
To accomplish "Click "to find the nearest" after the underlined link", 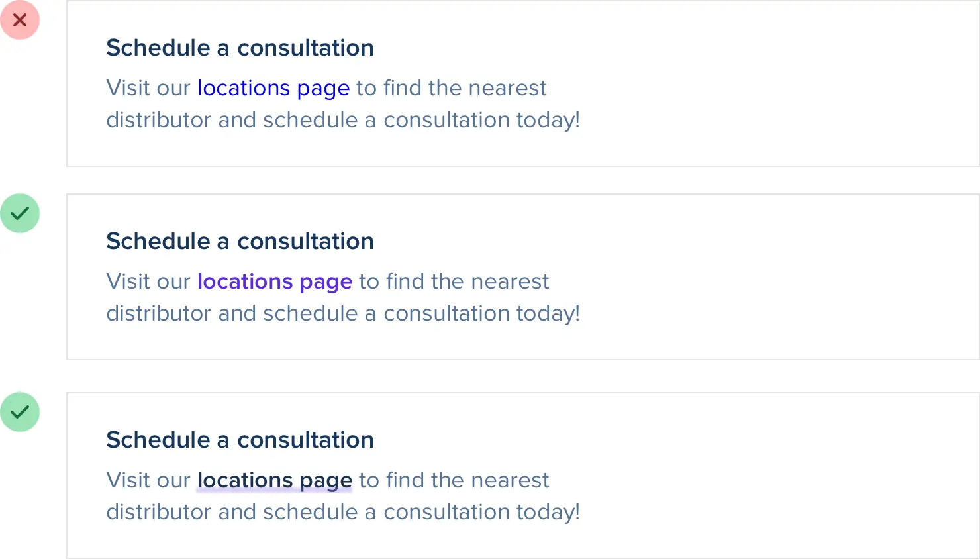I will coord(454,480).
